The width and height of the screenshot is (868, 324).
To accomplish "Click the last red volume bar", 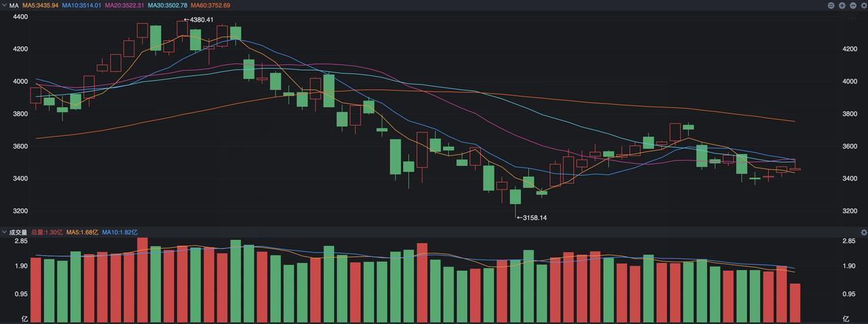I will click(795, 303).
